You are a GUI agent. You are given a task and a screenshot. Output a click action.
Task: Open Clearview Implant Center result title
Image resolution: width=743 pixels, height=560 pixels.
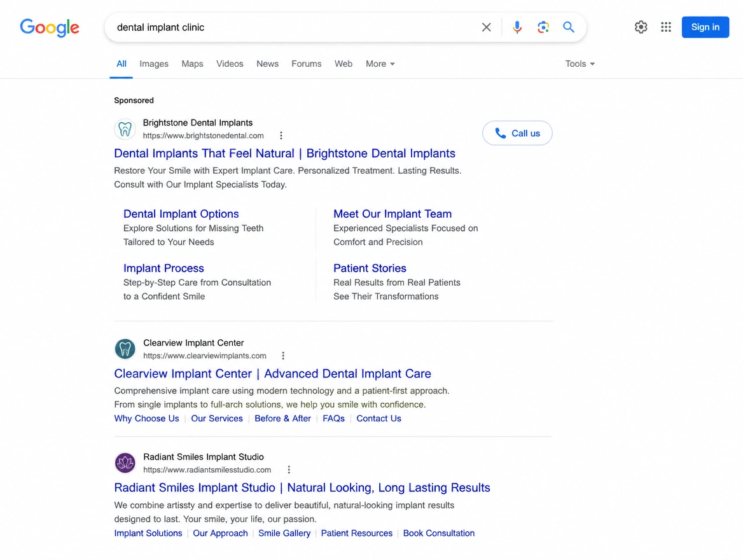272,374
